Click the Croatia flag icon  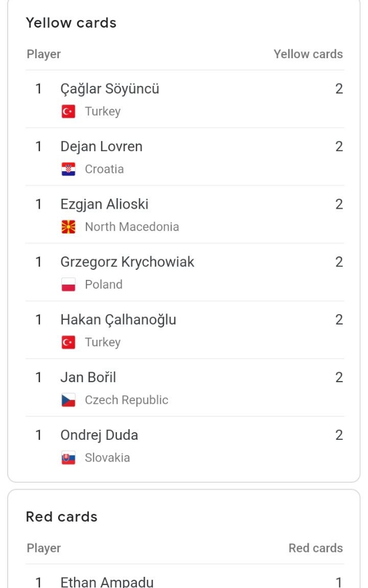coord(68,169)
